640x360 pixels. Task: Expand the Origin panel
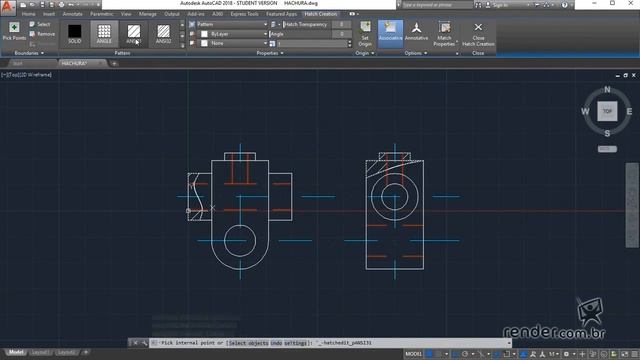pyautogui.click(x=364, y=53)
